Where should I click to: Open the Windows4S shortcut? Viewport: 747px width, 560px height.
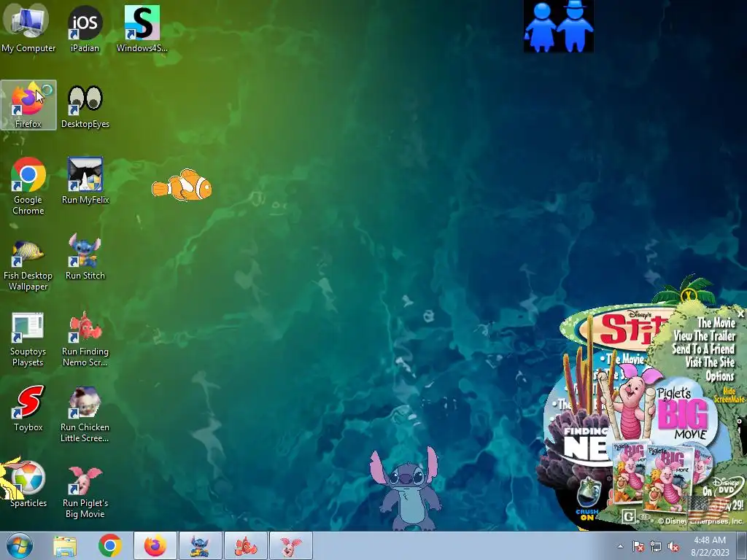pyautogui.click(x=142, y=28)
